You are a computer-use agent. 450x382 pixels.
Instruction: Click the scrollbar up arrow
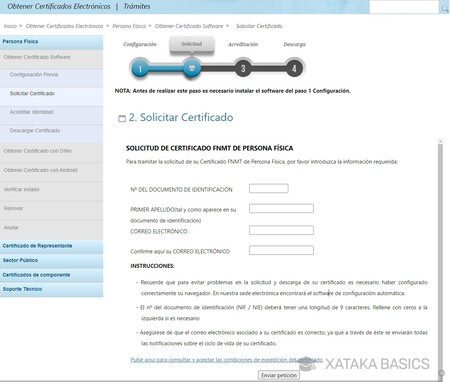click(x=440, y=142)
